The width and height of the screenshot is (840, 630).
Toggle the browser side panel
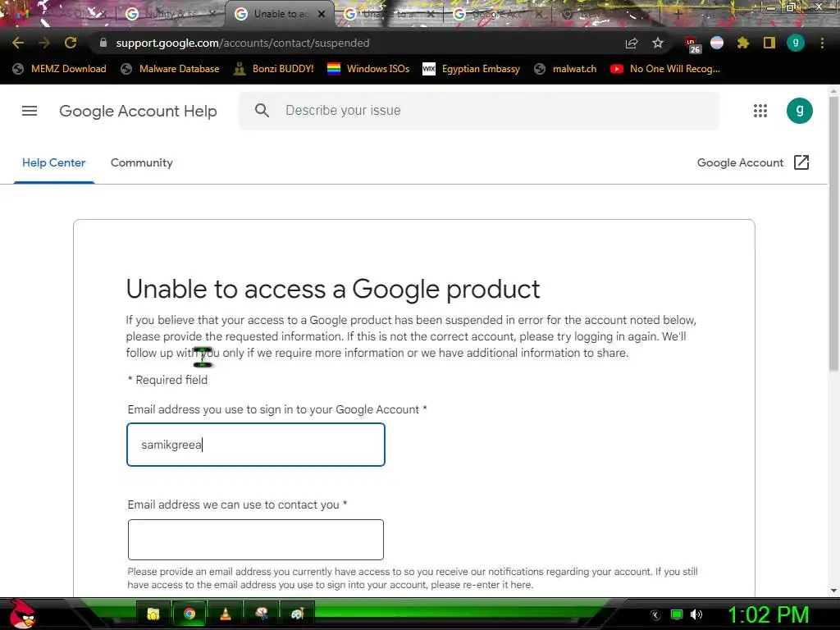pos(769,43)
